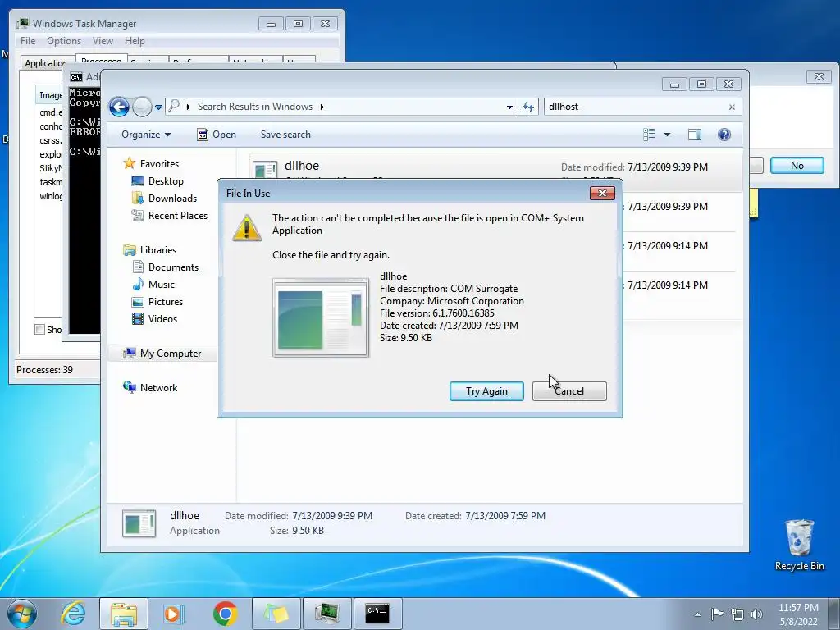Click No button in background dialog

pyautogui.click(x=797, y=166)
